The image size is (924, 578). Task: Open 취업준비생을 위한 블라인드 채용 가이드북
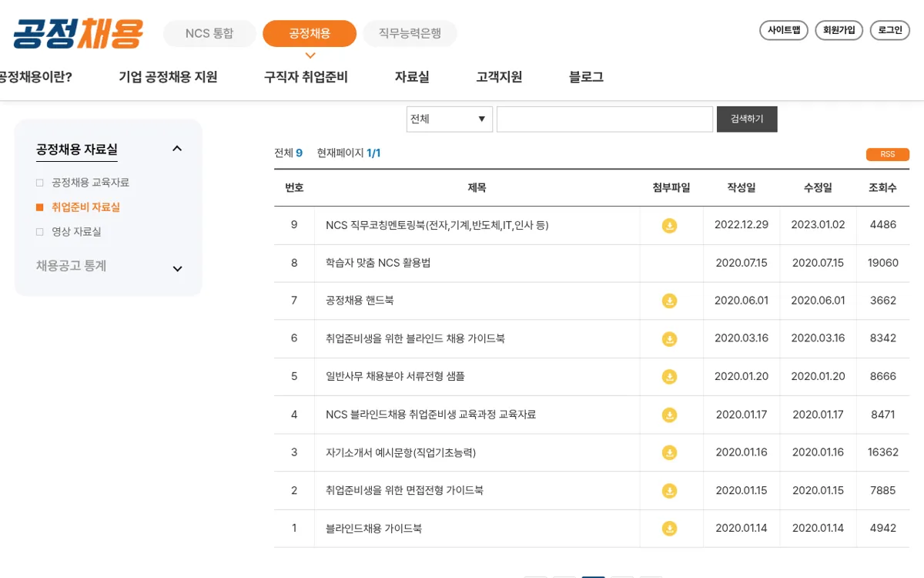click(x=415, y=338)
